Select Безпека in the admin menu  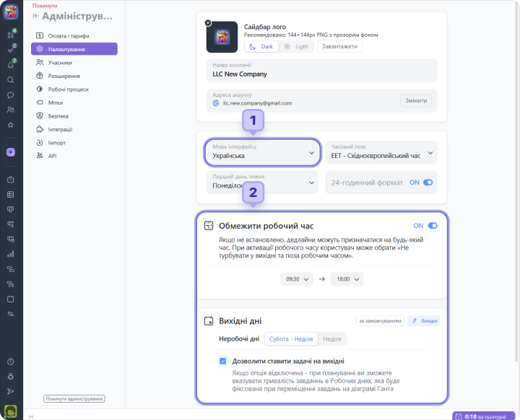tap(58, 115)
